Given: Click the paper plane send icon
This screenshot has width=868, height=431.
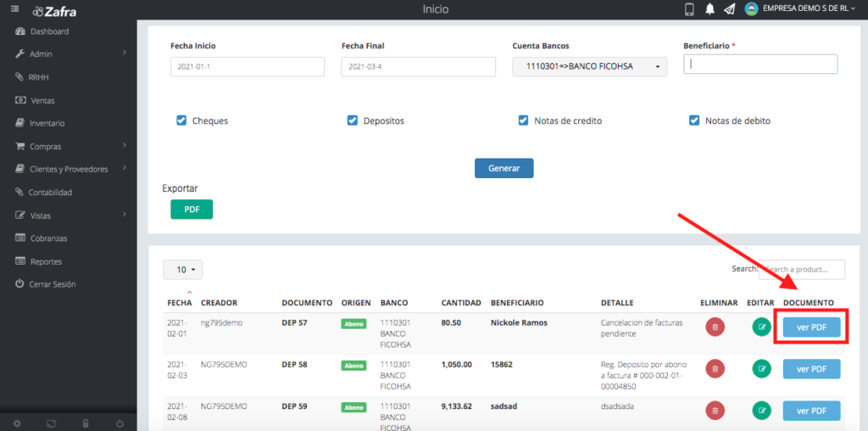Looking at the screenshot, I should click(729, 9).
